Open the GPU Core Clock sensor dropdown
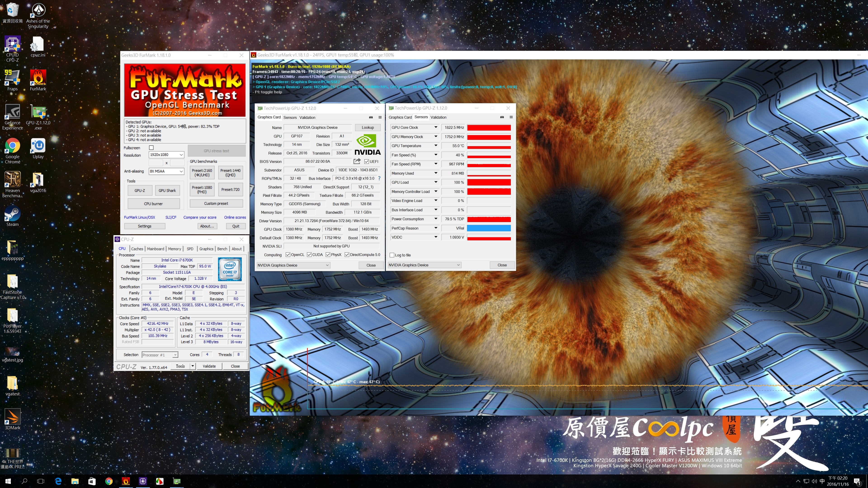This screenshot has width=868, height=488. click(436, 127)
